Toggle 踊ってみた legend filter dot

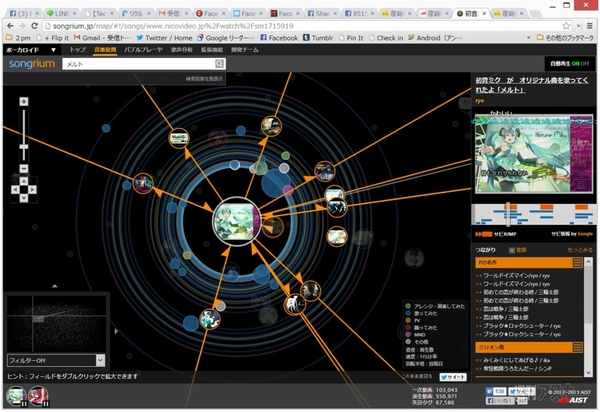(408, 327)
